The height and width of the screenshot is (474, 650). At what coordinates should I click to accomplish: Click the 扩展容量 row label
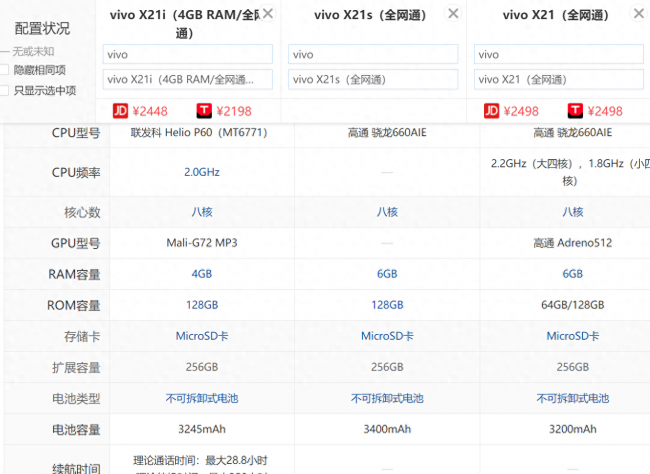coord(76,367)
